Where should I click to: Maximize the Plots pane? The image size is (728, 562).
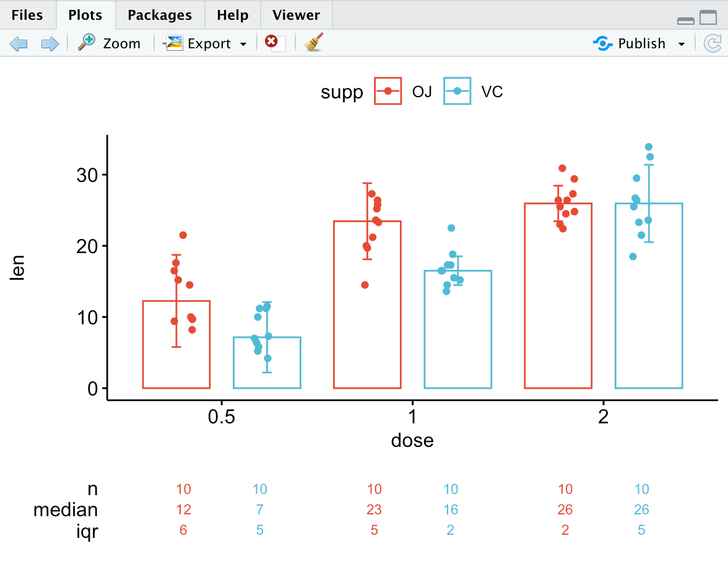(x=708, y=18)
